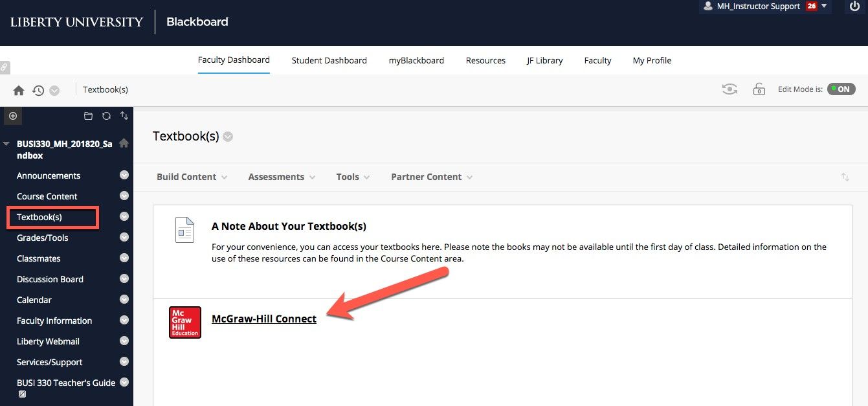Open the JF Library tab
The image size is (868, 406).
point(544,60)
